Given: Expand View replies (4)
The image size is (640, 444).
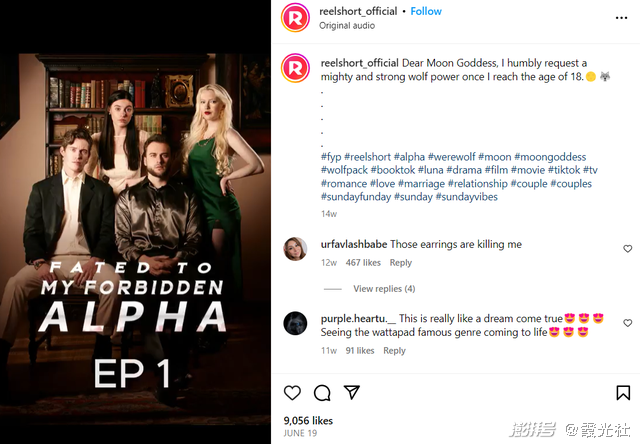Looking at the screenshot, I should coord(384,289).
